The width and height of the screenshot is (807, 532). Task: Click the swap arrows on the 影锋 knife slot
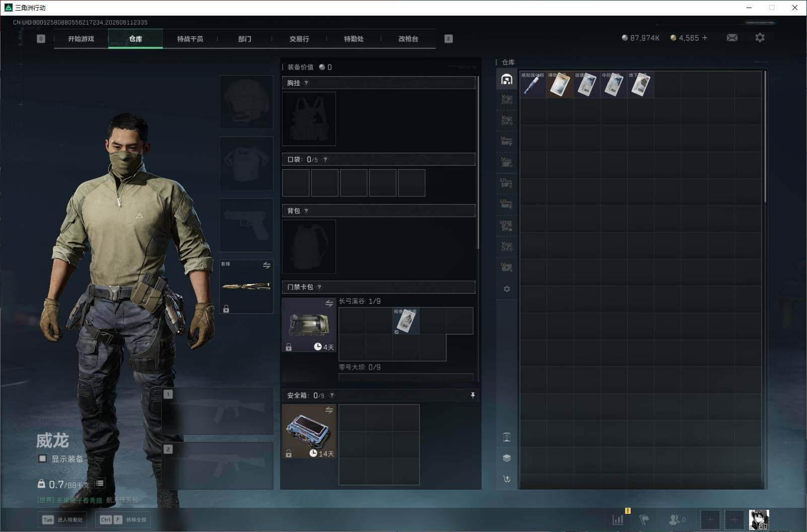(266, 265)
